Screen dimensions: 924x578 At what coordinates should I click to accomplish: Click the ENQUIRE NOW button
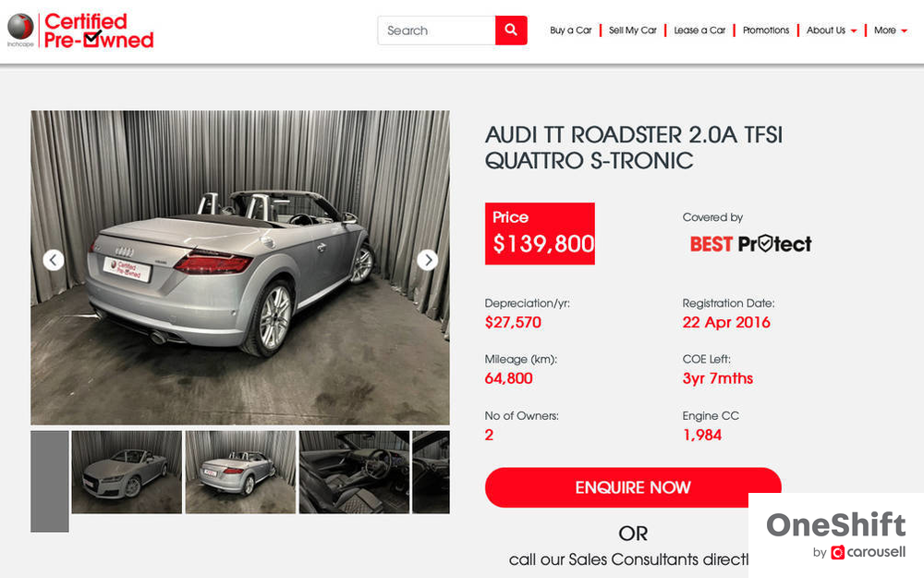633,487
